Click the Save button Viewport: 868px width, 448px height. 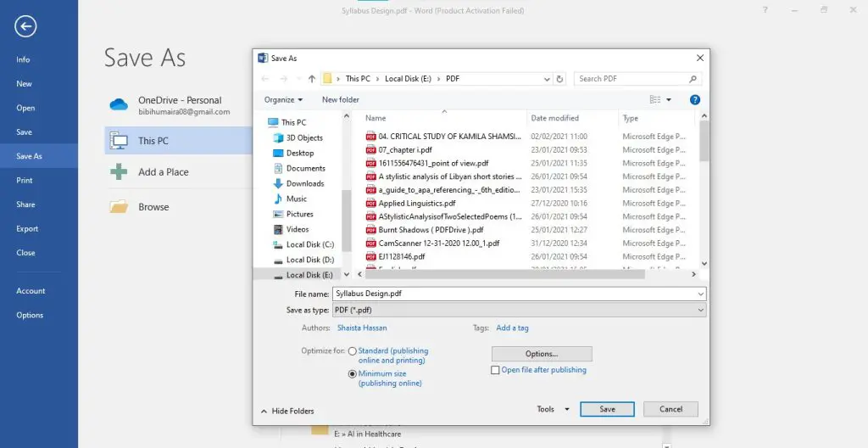(607, 409)
